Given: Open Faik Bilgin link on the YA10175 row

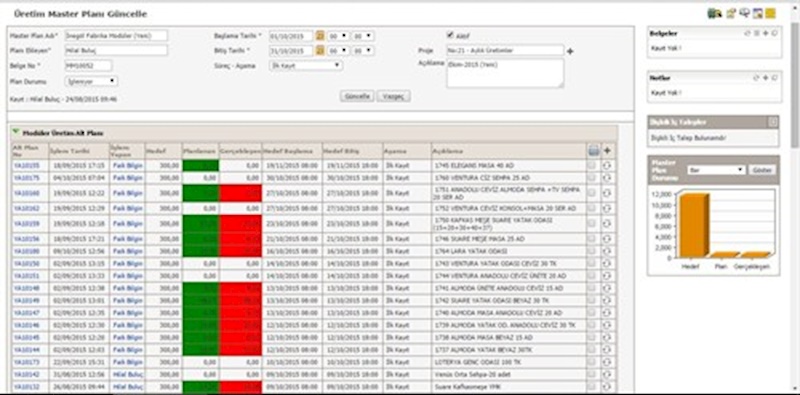Looking at the screenshot, I should pyautogui.click(x=128, y=178).
